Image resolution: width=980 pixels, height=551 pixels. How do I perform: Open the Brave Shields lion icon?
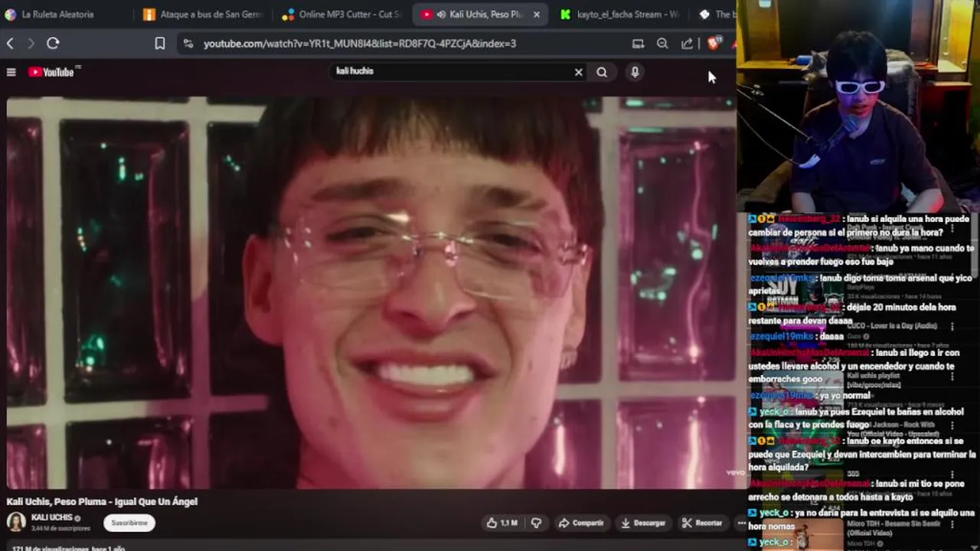pyautogui.click(x=714, y=44)
